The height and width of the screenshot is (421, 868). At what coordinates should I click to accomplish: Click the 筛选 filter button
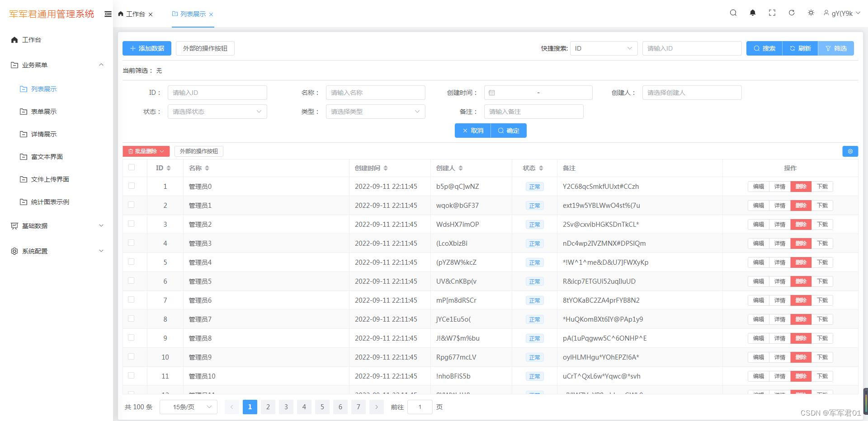click(x=836, y=48)
